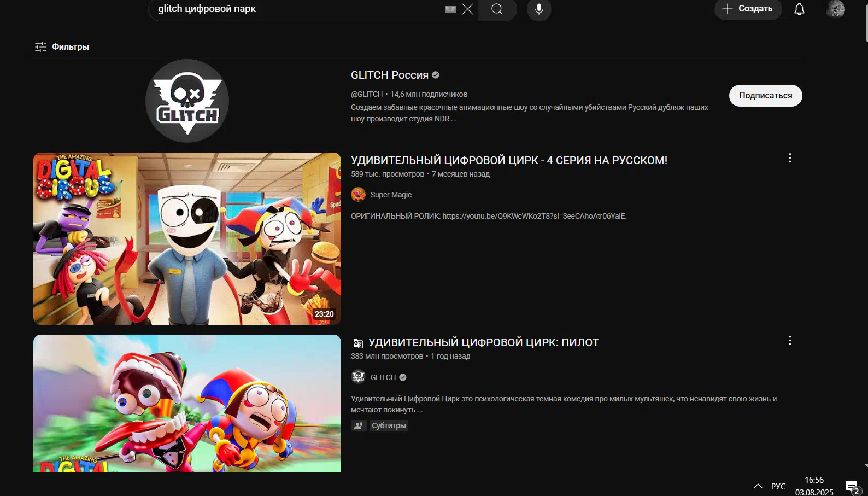Switch the РУС input language indicator

778,486
